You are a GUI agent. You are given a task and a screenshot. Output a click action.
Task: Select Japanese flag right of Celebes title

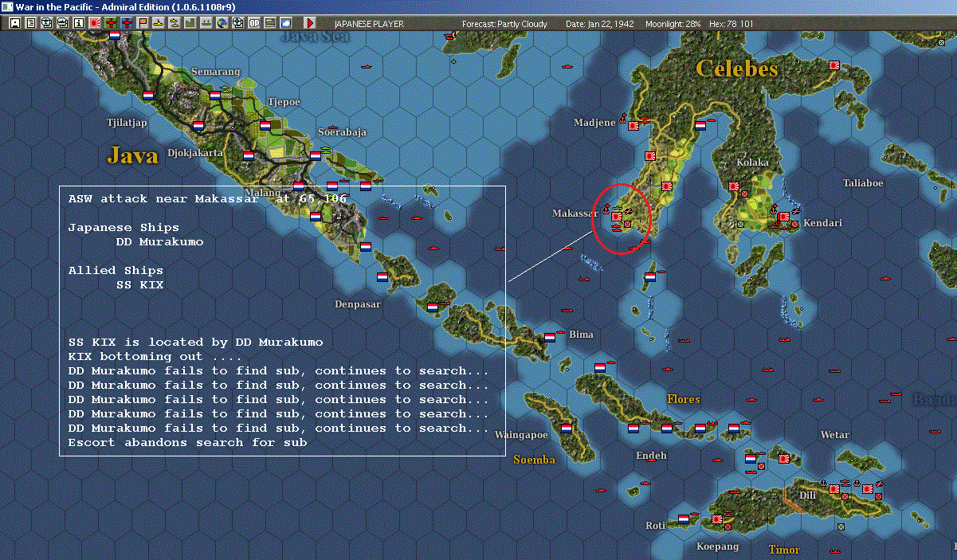[834, 65]
